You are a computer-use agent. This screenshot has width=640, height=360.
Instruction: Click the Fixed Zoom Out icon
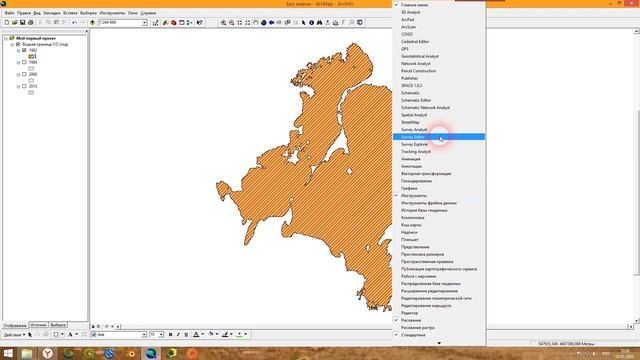247,22
